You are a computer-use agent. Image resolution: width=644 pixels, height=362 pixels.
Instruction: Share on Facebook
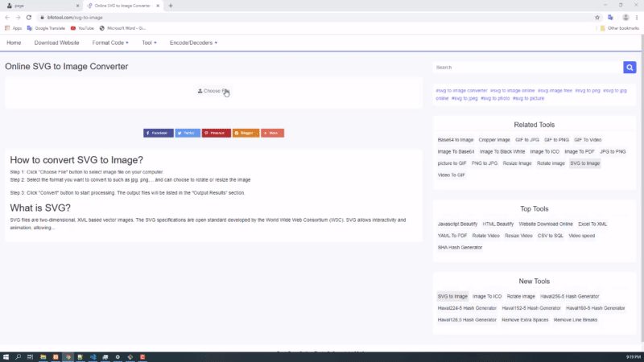tap(158, 133)
